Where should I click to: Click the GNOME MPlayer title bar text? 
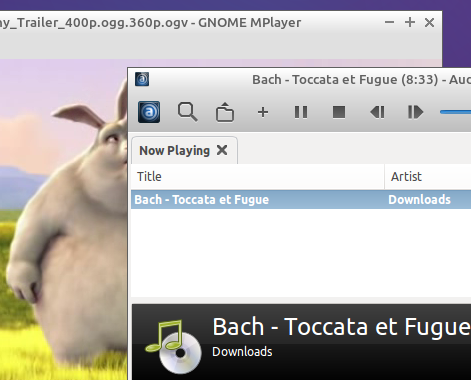tap(151, 23)
